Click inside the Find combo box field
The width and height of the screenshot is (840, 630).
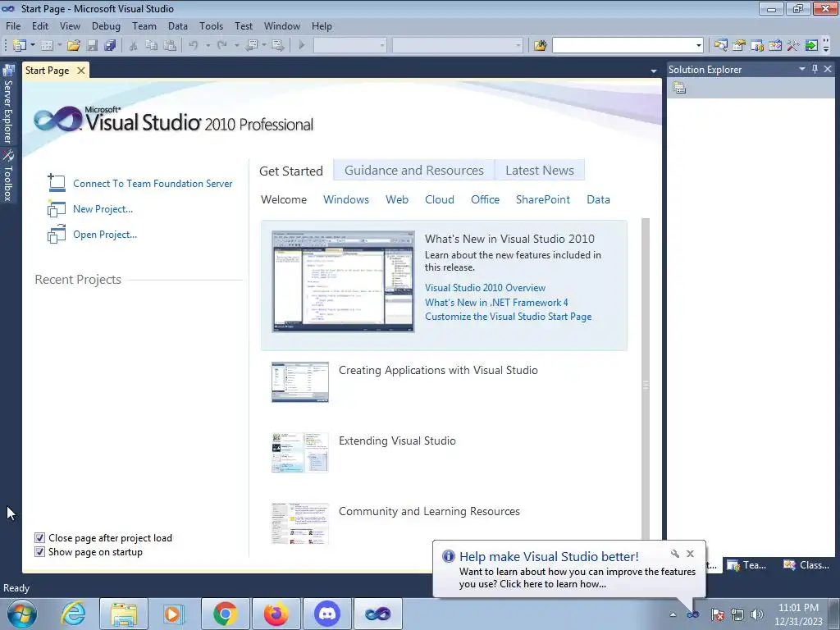[623, 46]
